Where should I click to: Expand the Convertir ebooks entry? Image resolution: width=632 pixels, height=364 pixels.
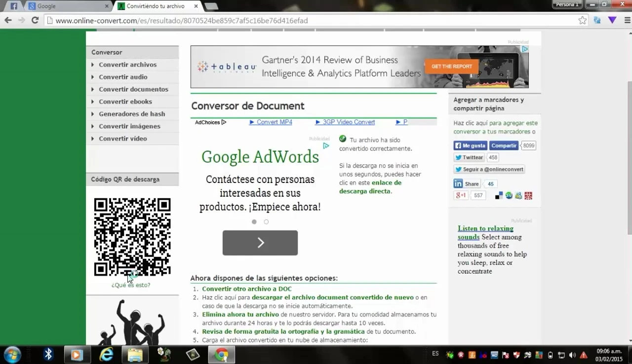125,102
